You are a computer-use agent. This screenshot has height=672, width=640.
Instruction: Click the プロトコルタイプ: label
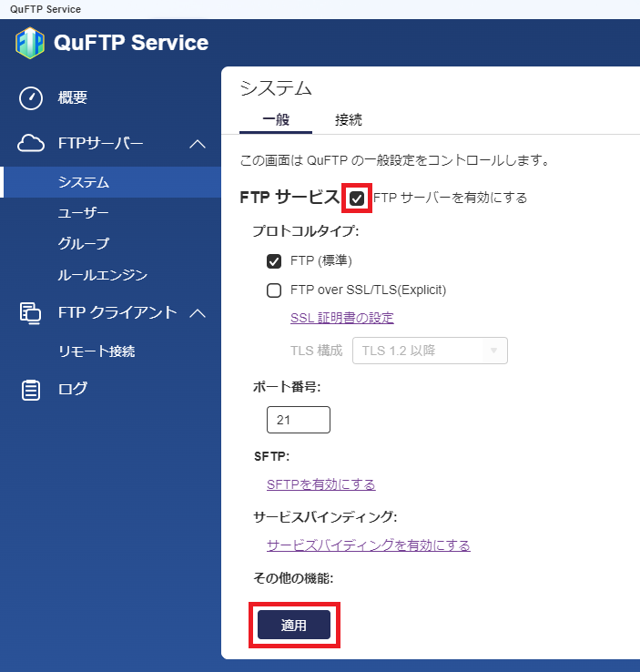[306, 231]
